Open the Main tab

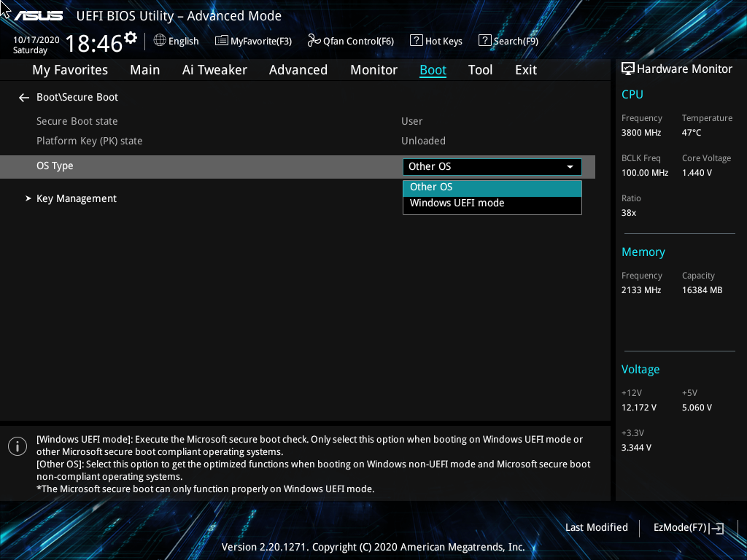(x=145, y=70)
